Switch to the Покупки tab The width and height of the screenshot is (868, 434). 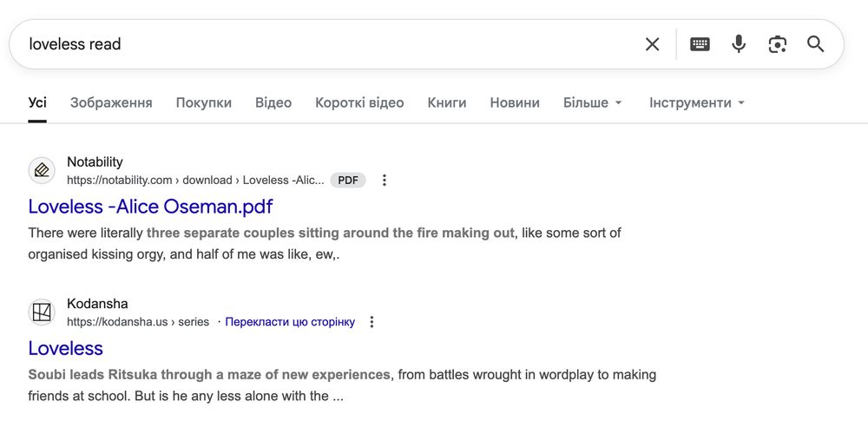pos(204,103)
